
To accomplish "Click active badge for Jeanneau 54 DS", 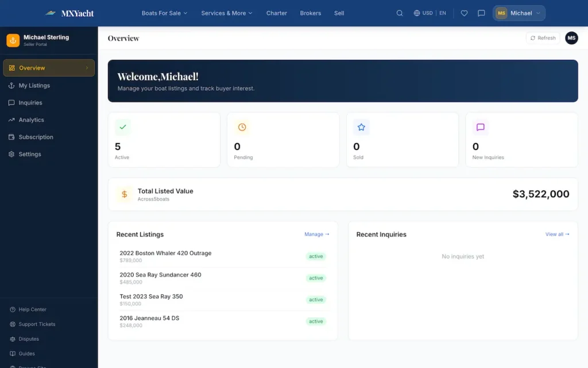I will coord(316,321).
